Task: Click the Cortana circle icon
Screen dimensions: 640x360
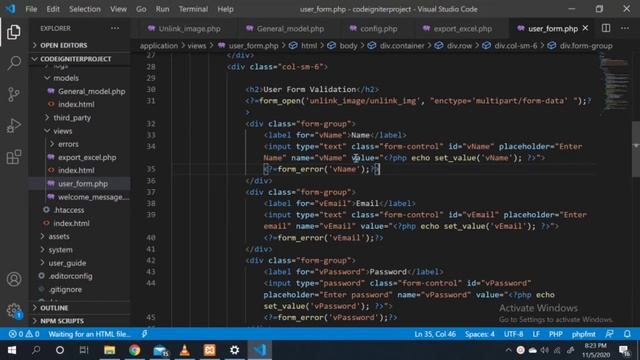Action: click(x=60, y=350)
